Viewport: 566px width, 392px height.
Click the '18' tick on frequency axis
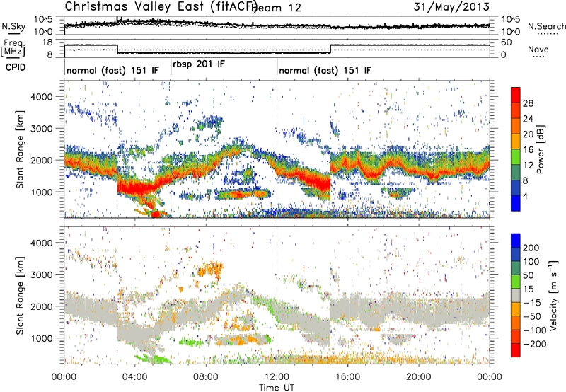coord(47,42)
